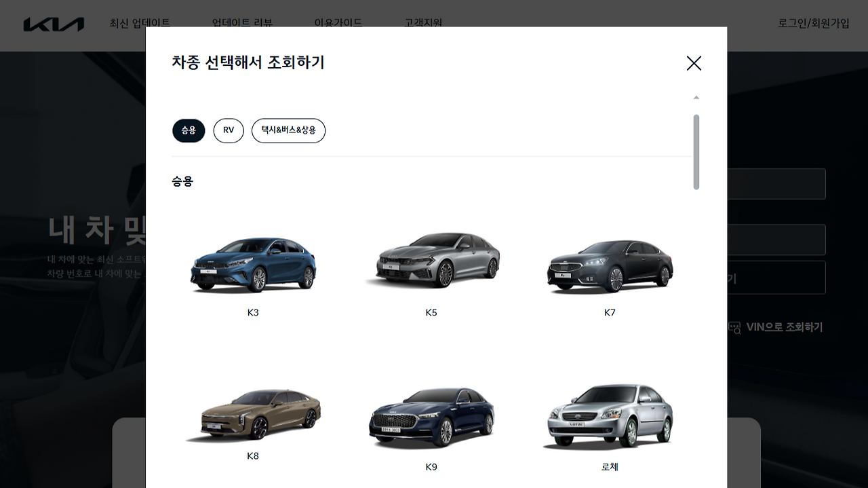The height and width of the screenshot is (488, 868).
Task: Click the K8 model label
Action: click(253, 456)
